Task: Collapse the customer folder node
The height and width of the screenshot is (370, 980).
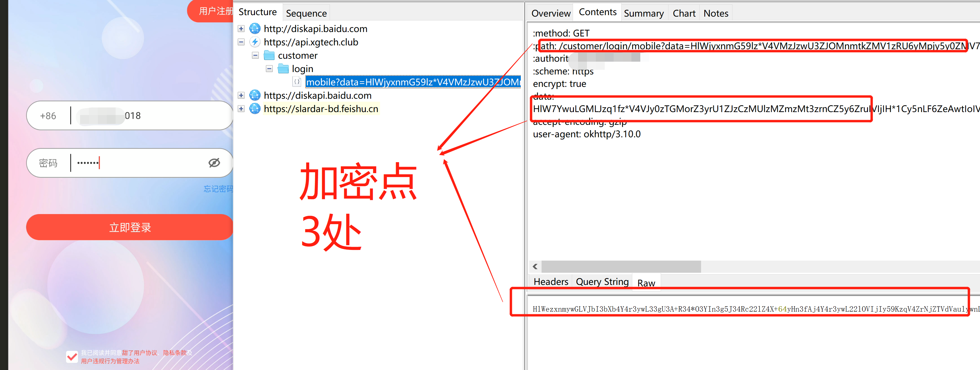Action: 255,55
